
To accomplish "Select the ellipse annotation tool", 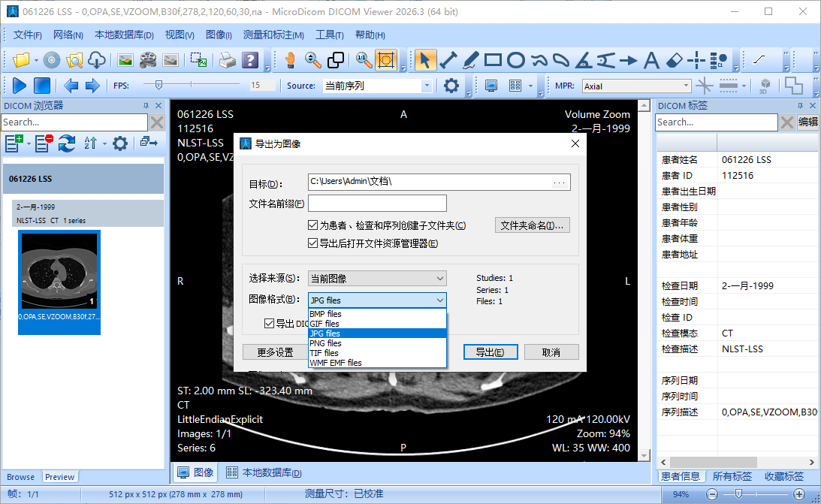I will 516,60.
